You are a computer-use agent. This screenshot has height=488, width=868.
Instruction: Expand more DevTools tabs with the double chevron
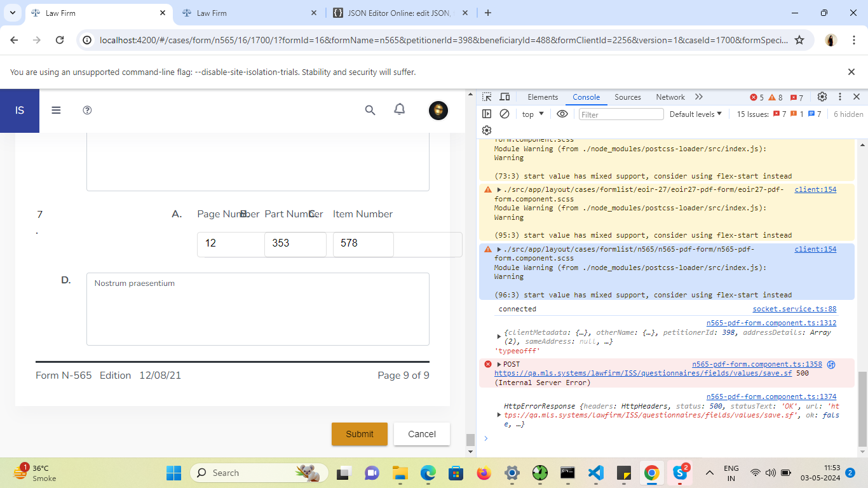tap(699, 97)
